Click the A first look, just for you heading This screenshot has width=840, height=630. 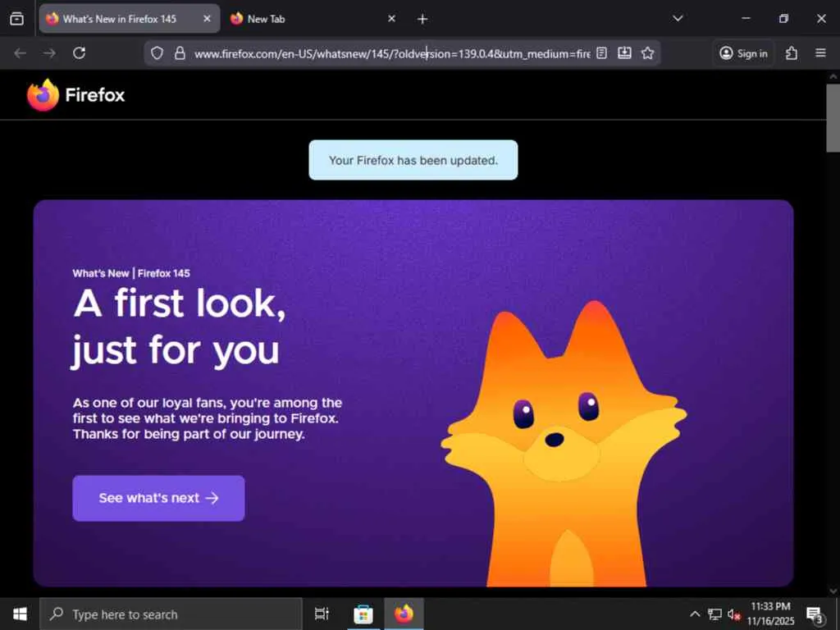point(179,326)
